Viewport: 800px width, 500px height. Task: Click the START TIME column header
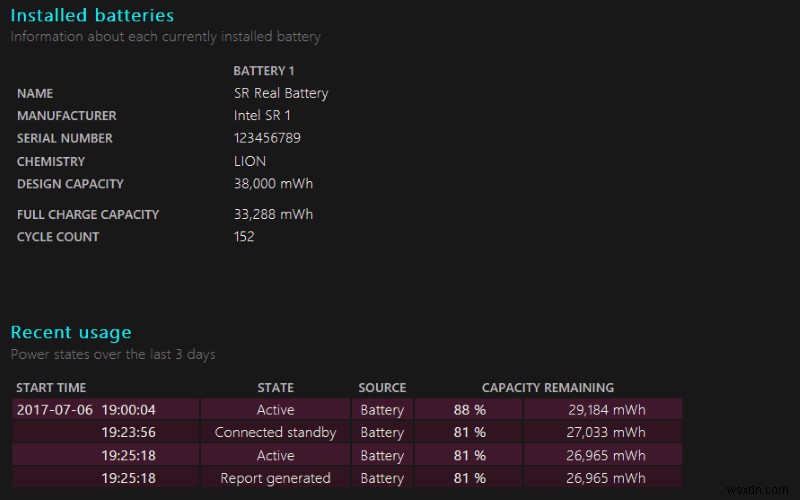click(x=52, y=388)
